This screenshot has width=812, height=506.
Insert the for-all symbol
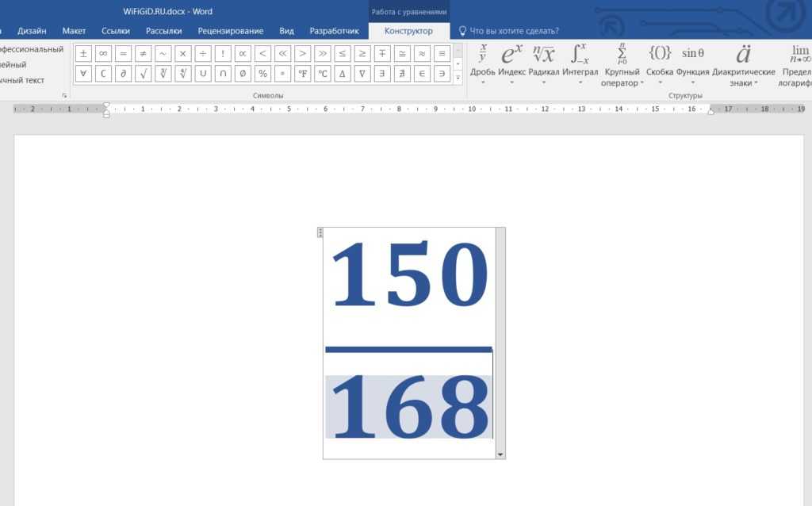pyautogui.click(x=83, y=74)
